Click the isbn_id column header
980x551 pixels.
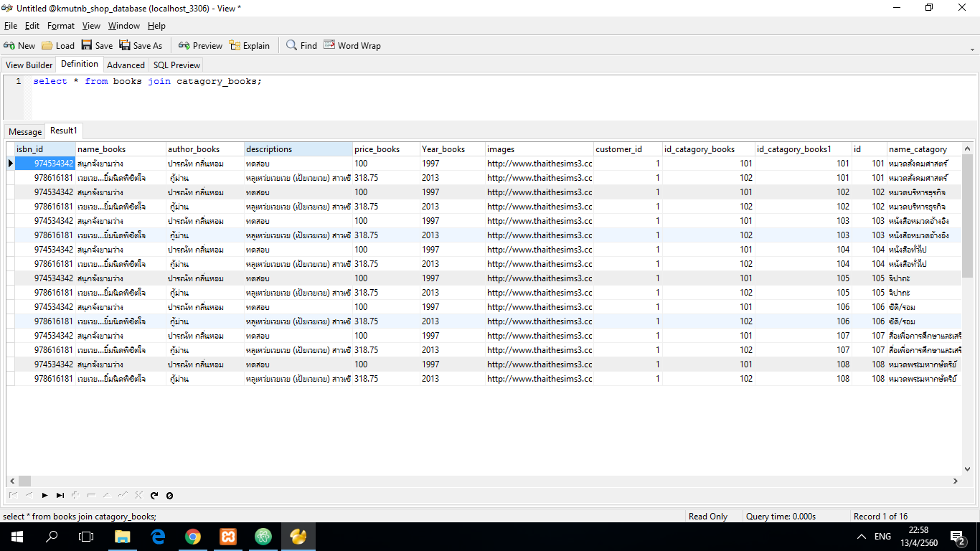click(45, 149)
